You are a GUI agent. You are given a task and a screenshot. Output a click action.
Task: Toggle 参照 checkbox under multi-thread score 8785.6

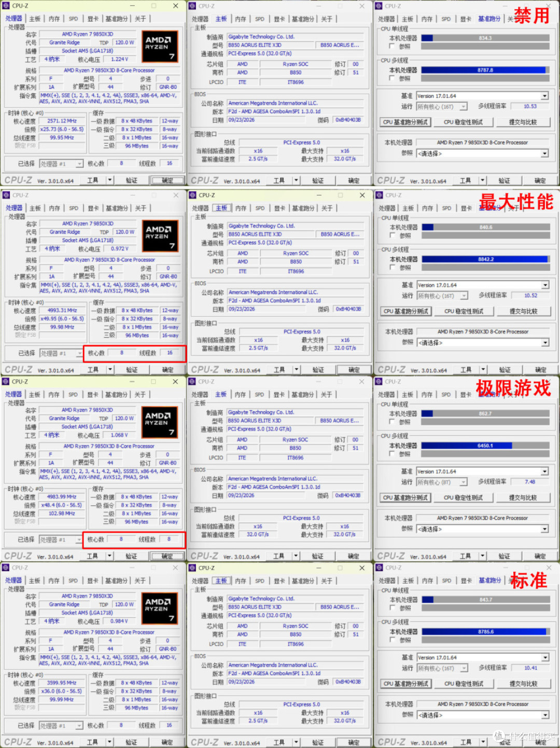point(393,640)
